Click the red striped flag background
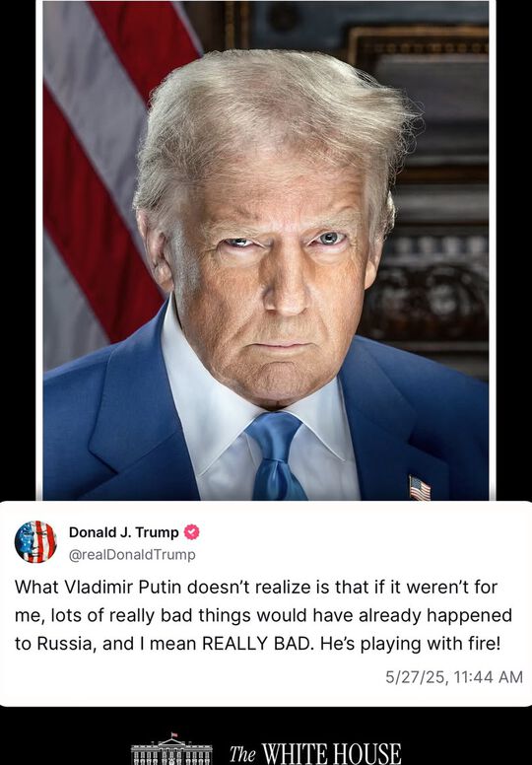The width and height of the screenshot is (532, 765). click(98, 171)
